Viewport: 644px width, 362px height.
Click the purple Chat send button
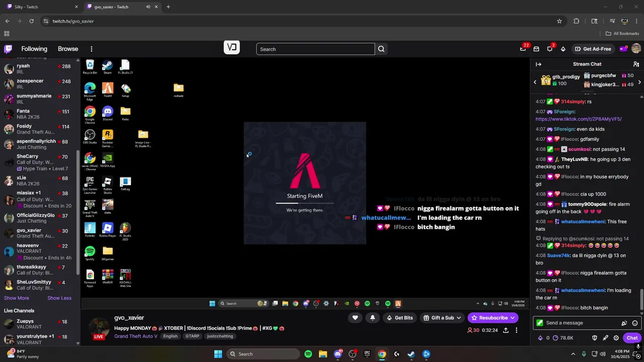pos(632,338)
